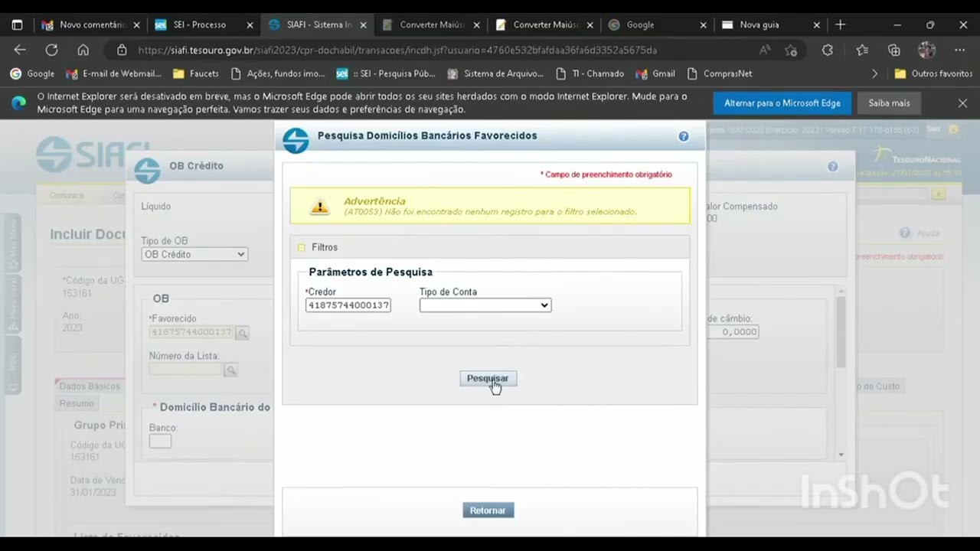Click Alternar para o Microsoft Edge button
Screen dimensions: 980x551
click(782, 103)
